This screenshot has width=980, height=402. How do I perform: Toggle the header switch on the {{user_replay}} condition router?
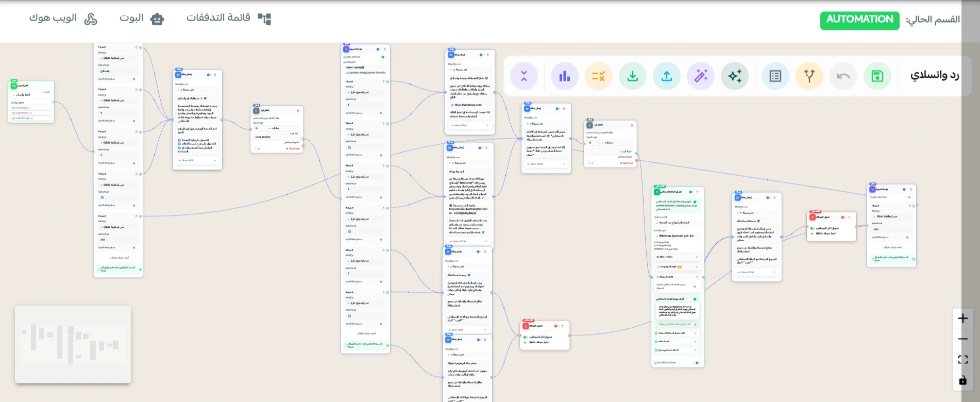pyautogui.click(x=378, y=49)
